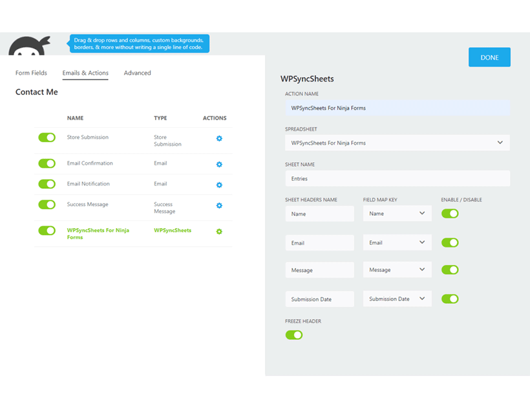Disable the Email field mapping toggle
This screenshot has height=420, width=530.
click(450, 242)
